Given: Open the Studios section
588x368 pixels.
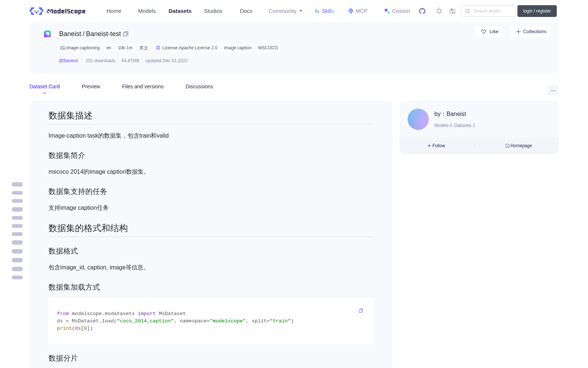Looking at the screenshot, I should [213, 11].
